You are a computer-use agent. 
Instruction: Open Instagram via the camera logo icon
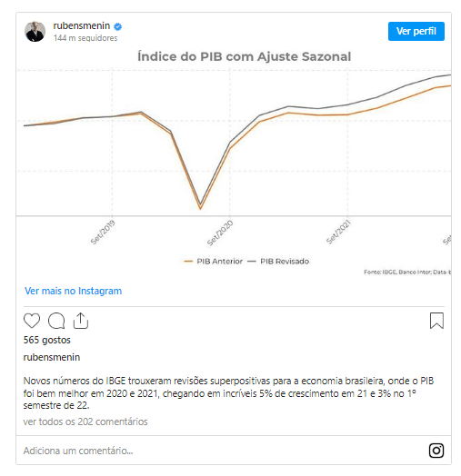coord(436,451)
